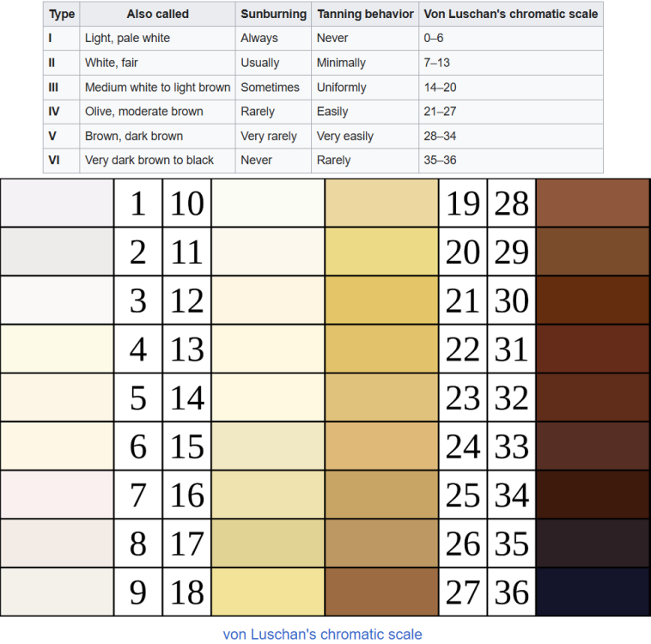The image size is (651, 644).
Task: Click the "7–13" scale cell
Action: (x=511, y=63)
